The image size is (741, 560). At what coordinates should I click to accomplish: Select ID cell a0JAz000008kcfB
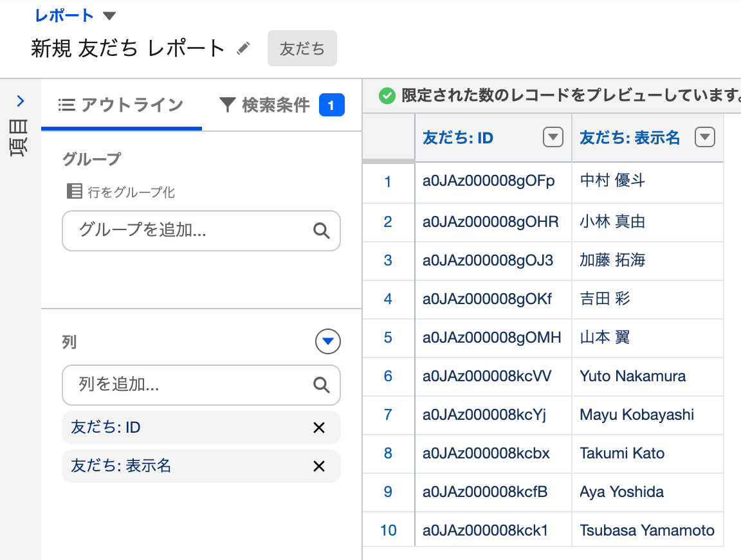click(x=493, y=492)
